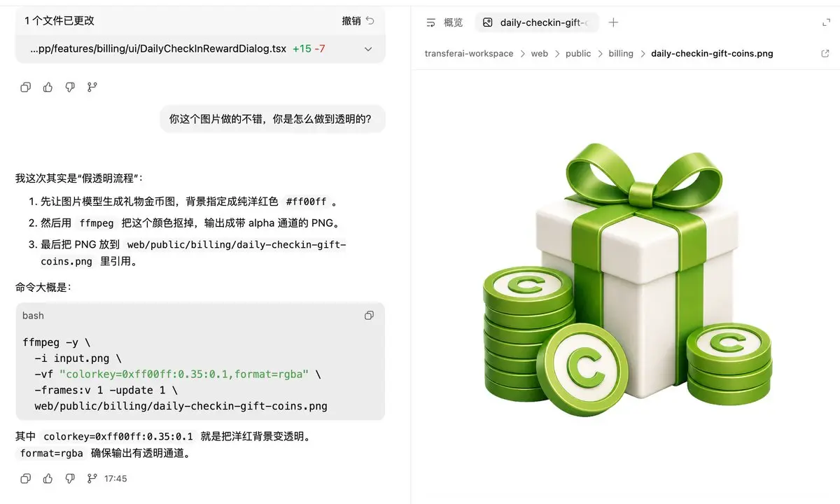840x504 pixels.
Task: Dislike the ffmpeg explanation response
Action: [70, 479]
